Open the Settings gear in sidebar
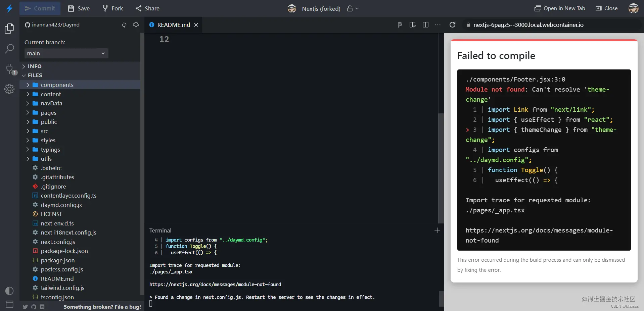 pos(9,89)
